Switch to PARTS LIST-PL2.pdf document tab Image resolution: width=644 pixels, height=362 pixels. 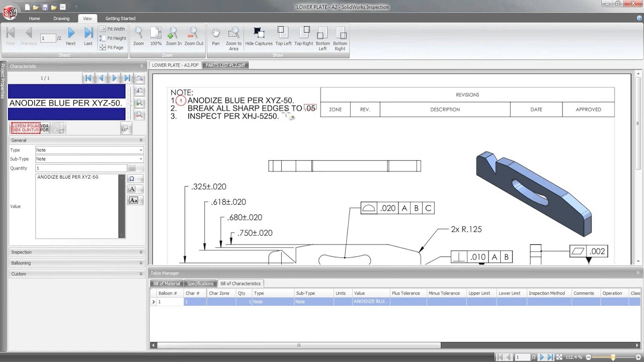pos(225,65)
